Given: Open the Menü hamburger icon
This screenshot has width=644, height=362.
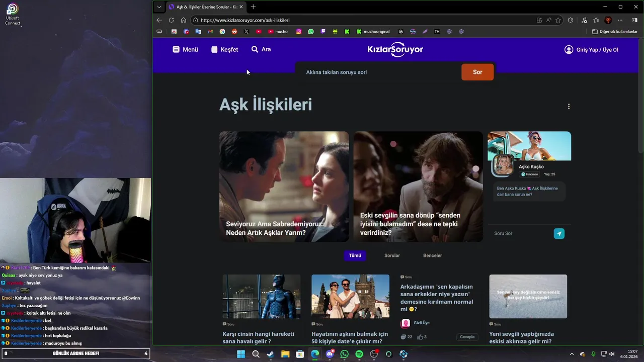Looking at the screenshot, I should 176,49.
